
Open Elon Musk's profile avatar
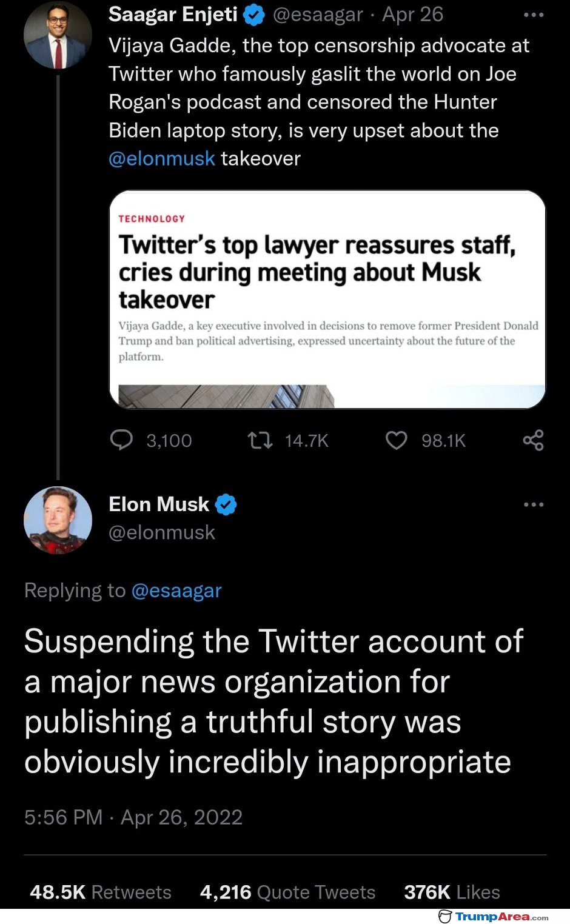[x=58, y=520]
